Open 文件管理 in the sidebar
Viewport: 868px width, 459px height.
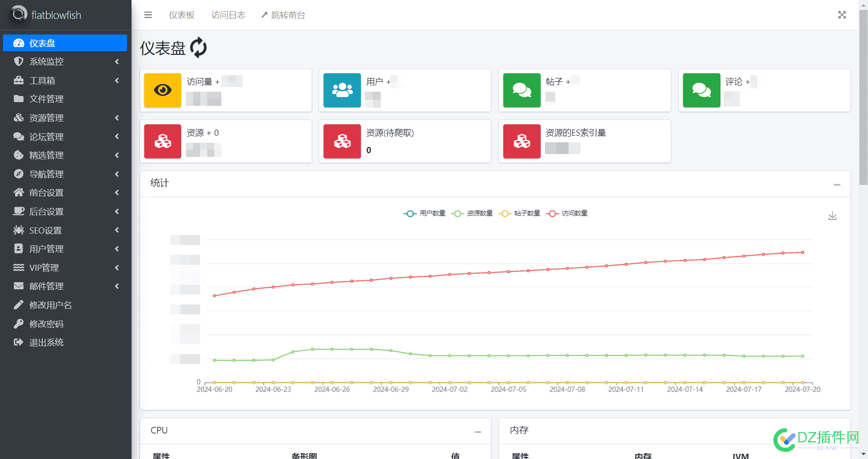pyautogui.click(x=65, y=99)
